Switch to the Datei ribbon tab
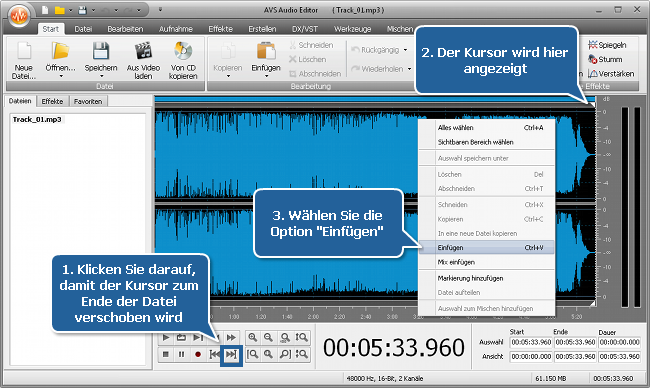The width and height of the screenshot is (650, 388). (83, 29)
